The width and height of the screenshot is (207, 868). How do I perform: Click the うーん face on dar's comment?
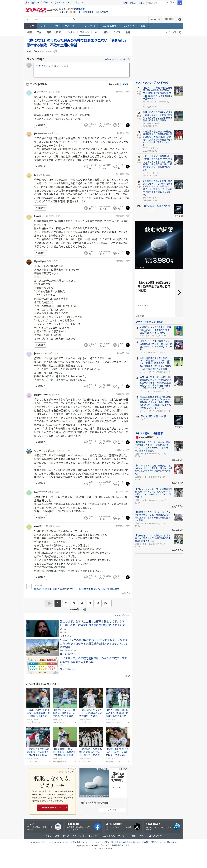(x=115, y=125)
